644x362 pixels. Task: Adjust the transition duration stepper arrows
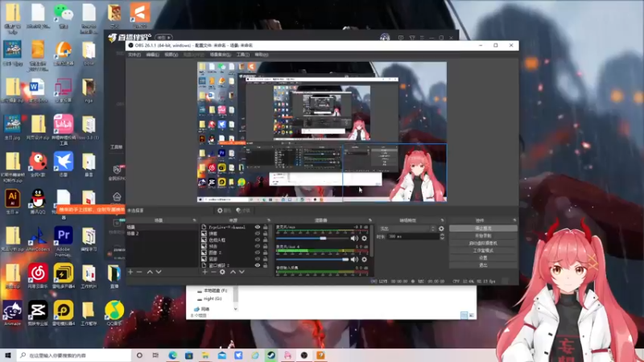442,237
